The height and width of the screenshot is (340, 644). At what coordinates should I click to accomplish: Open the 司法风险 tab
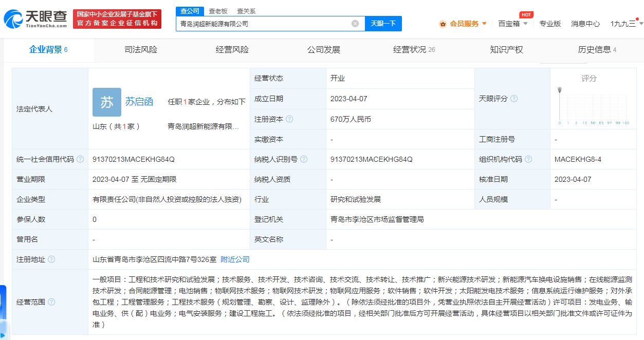[141, 50]
